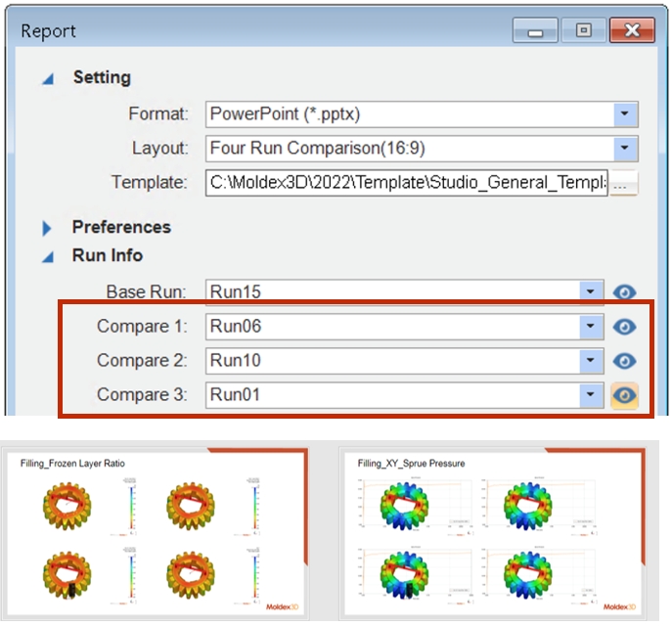The width and height of the screenshot is (672, 626).
Task: Click the Template path field
Action: pos(406,183)
